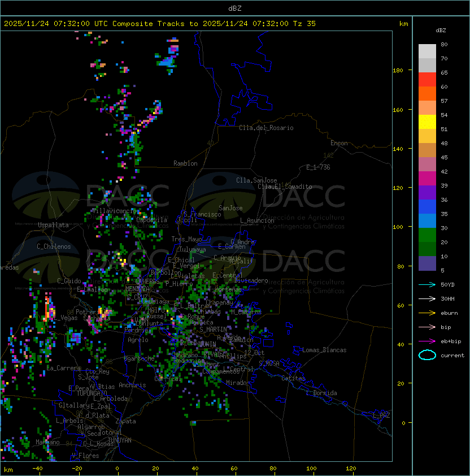Click the Villavicencio map label
Image resolution: width=470 pixels, height=476 pixels.
coord(113,211)
